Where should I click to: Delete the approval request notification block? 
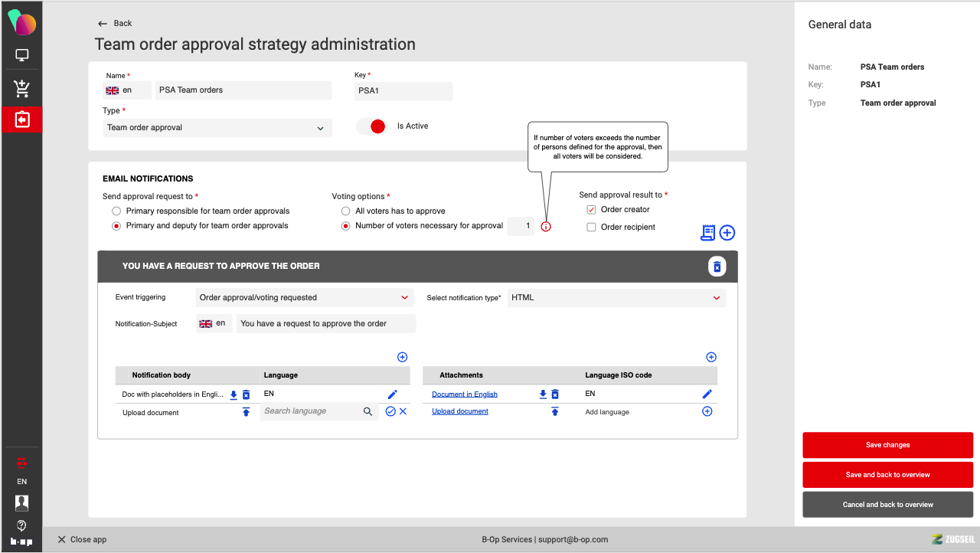click(x=717, y=267)
